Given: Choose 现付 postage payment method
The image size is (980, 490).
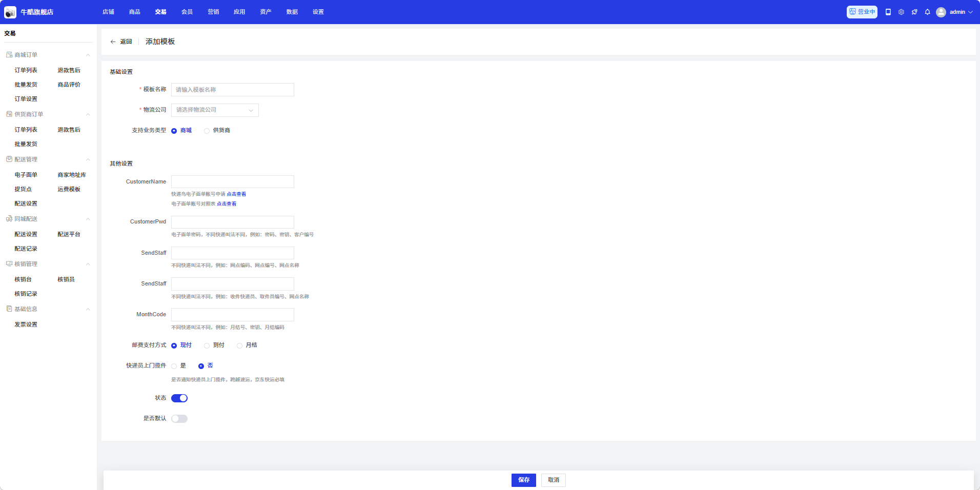Looking at the screenshot, I should tap(174, 345).
